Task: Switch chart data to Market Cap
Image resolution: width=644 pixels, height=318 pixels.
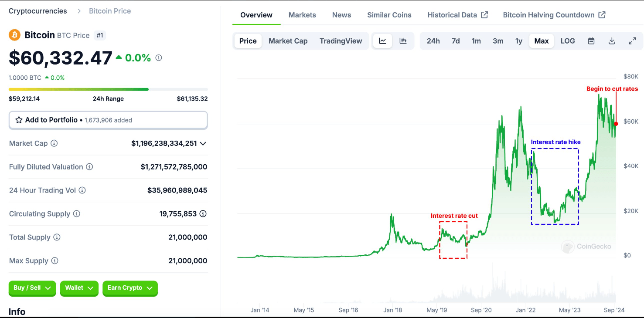Action: [288, 41]
